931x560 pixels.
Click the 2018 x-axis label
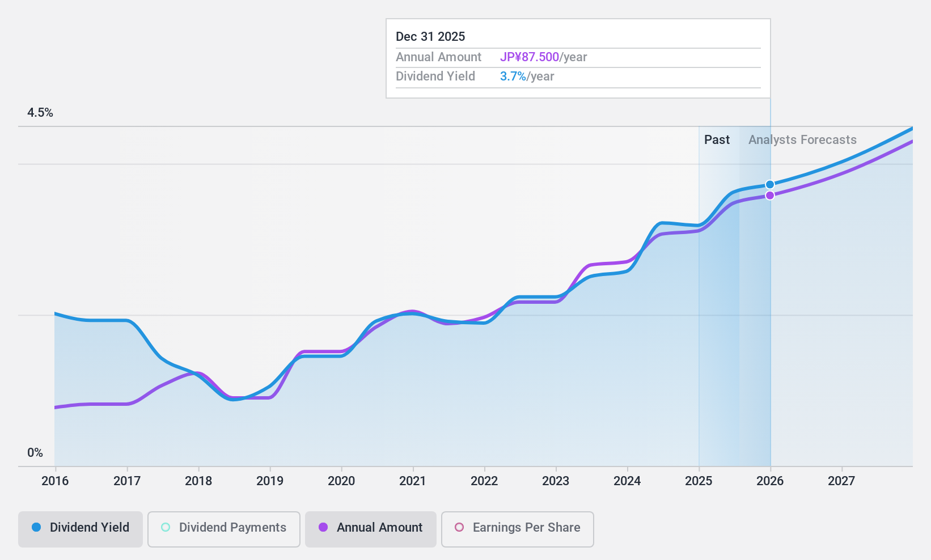(x=198, y=481)
